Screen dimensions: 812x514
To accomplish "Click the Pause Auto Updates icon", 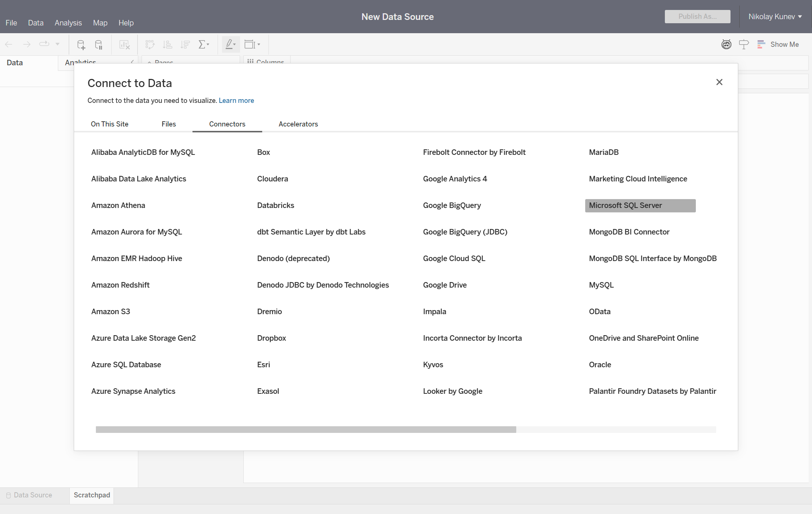I will pos(99,45).
